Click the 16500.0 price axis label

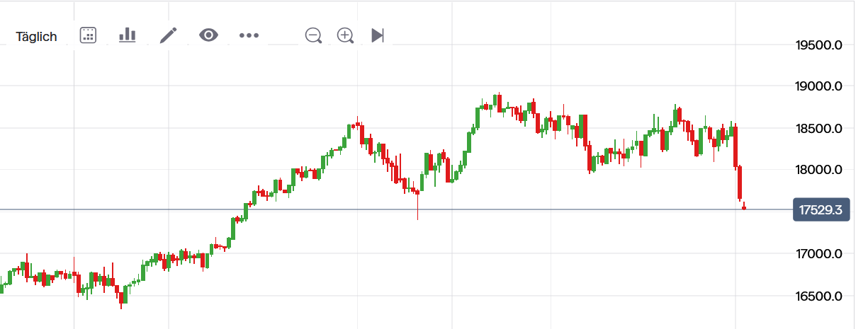click(818, 295)
